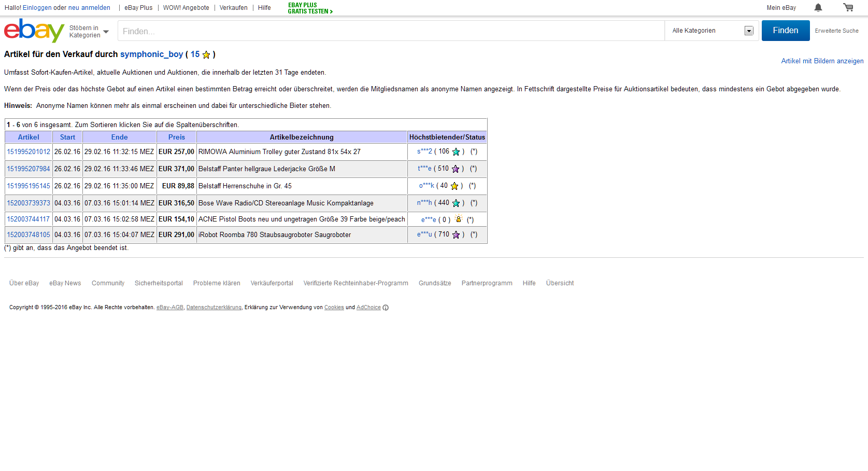Open the shopping cart icon
This screenshot has width=868, height=471.
848,7
